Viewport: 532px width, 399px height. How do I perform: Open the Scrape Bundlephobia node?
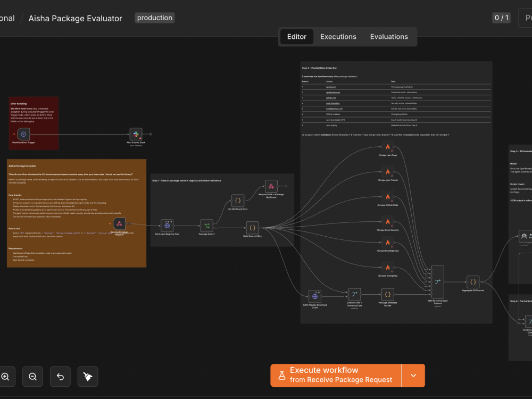point(387,243)
